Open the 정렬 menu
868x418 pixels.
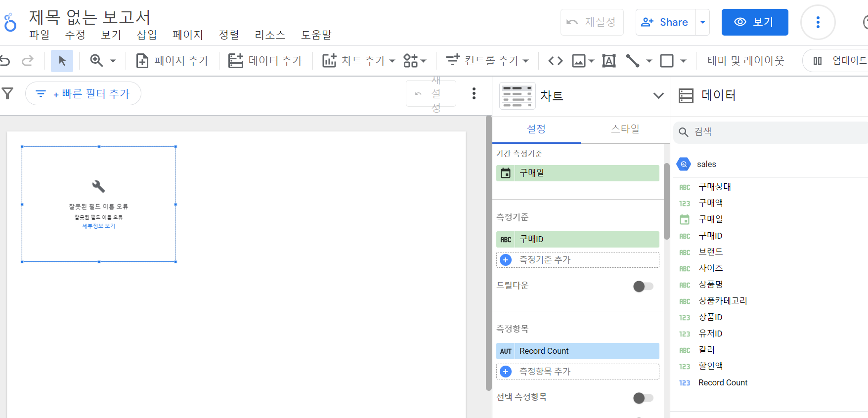(229, 35)
